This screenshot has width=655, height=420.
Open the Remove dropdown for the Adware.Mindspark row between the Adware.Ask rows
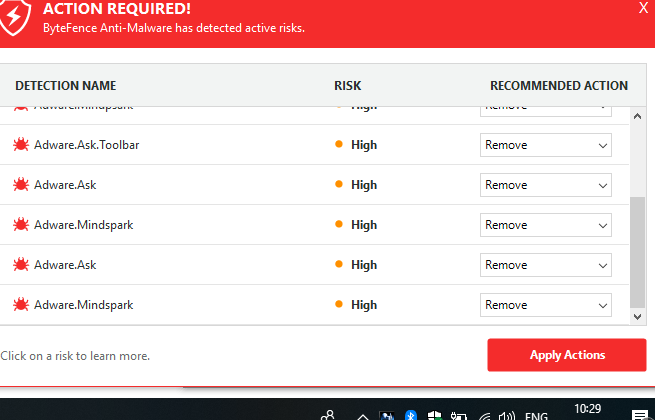[546, 225]
